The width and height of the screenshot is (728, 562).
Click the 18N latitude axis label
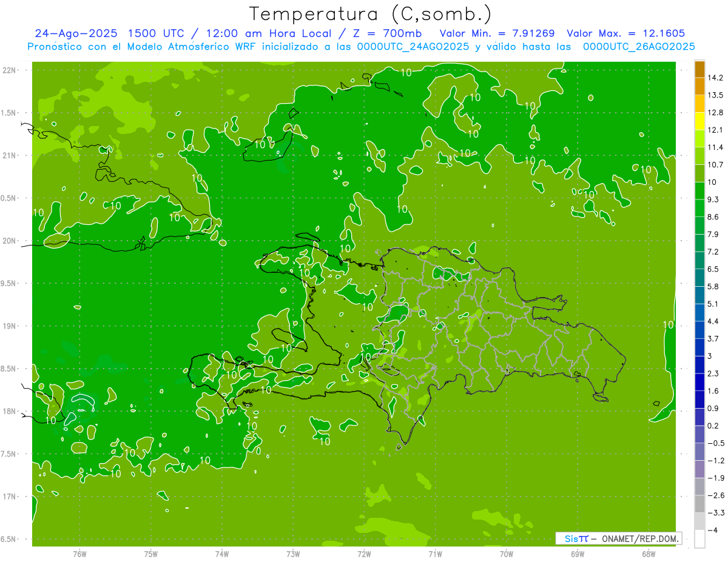(10, 411)
